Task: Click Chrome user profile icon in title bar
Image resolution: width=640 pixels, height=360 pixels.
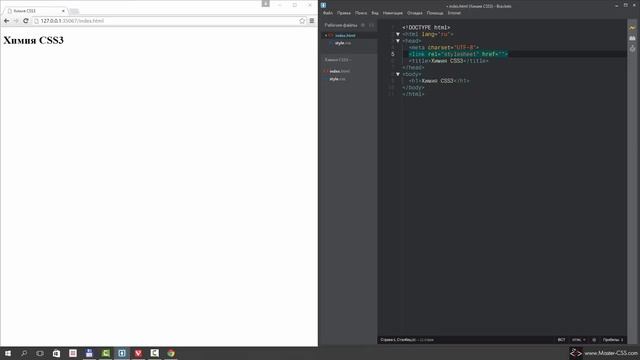Action: [x=266, y=4]
